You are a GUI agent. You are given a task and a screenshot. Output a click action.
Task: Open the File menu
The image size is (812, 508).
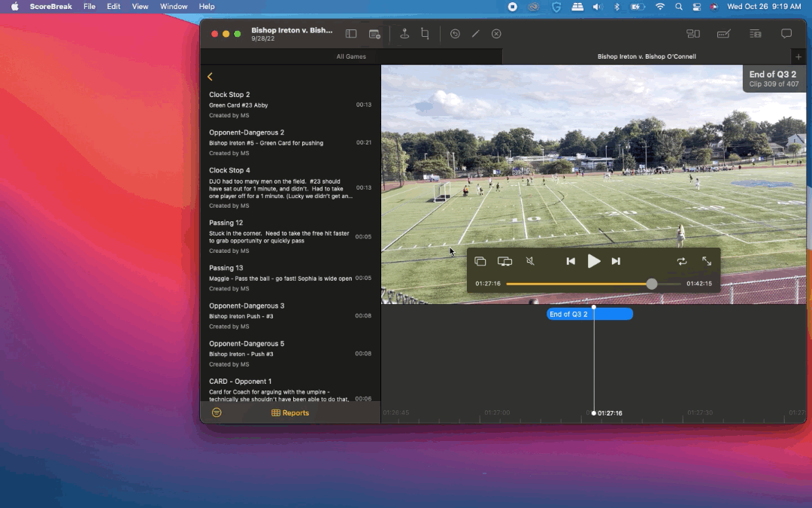coord(89,6)
